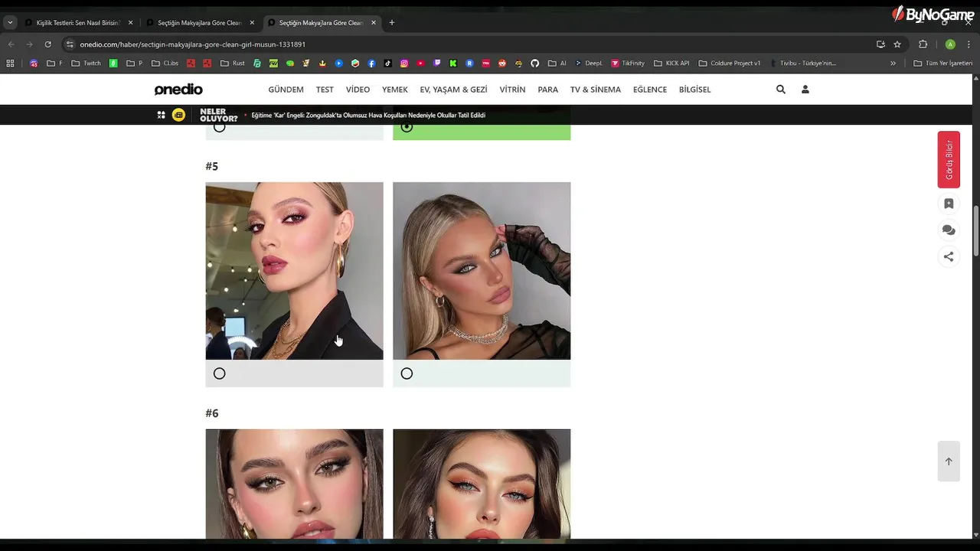Screen dimensions: 980x551
Task: Expand the tab search dropdown arrow
Action: [x=10, y=22]
